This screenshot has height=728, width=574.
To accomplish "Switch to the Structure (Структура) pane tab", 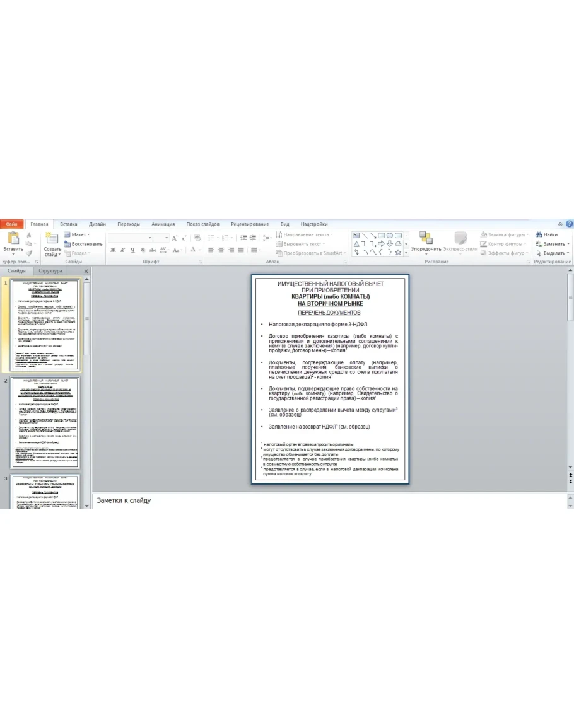I will 50,271.
